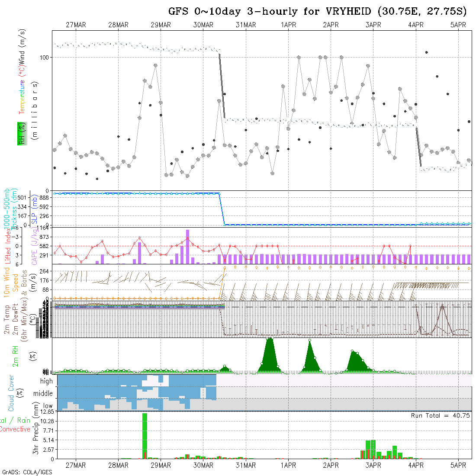Click the blue Cloud Cover axis label
The image size is (476, 476).
point(11,393)
